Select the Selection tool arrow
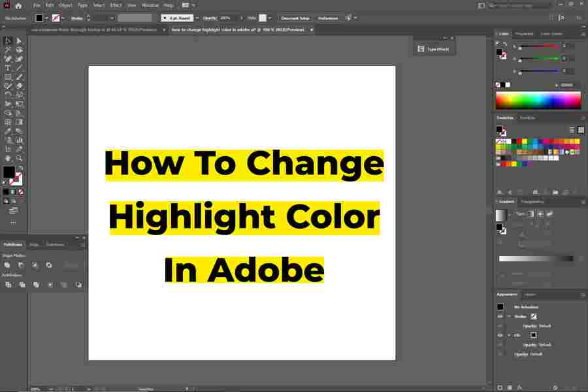 (8, 41)
